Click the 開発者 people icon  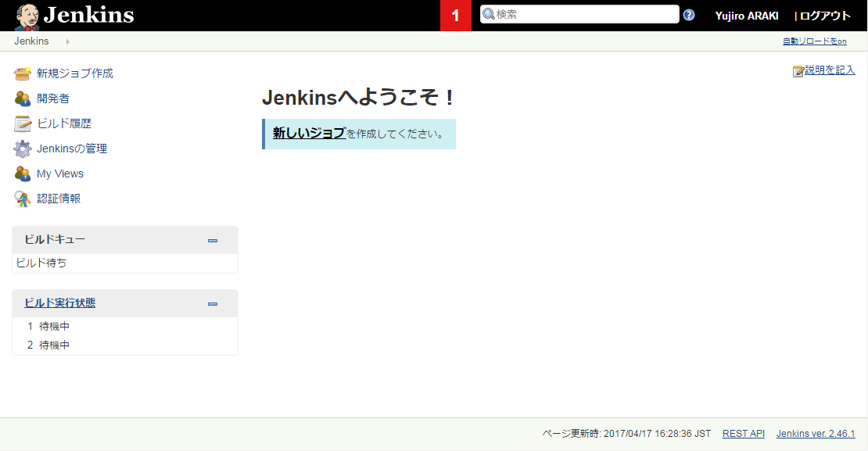coord(23,98)
